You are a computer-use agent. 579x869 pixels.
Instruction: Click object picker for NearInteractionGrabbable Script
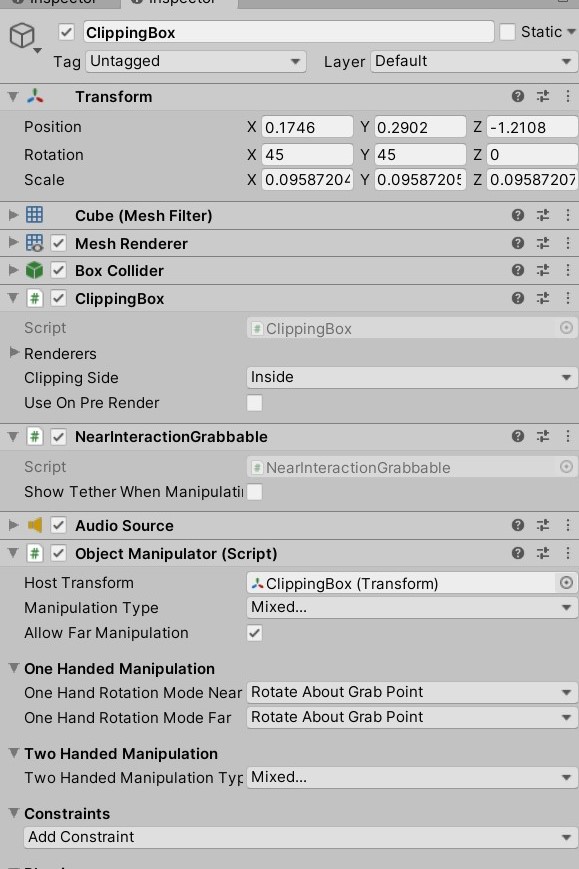(x=566, y=467)
